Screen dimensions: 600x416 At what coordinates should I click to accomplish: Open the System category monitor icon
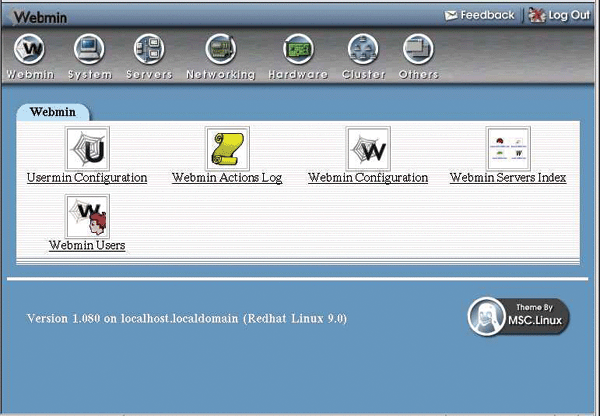coord(89,49)
